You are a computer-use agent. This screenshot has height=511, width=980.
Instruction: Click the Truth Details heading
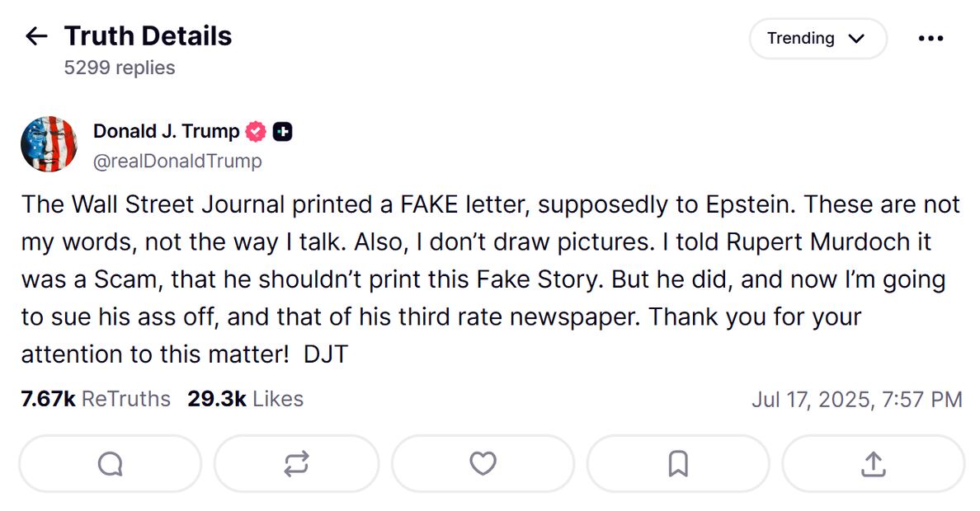(148, 36)
